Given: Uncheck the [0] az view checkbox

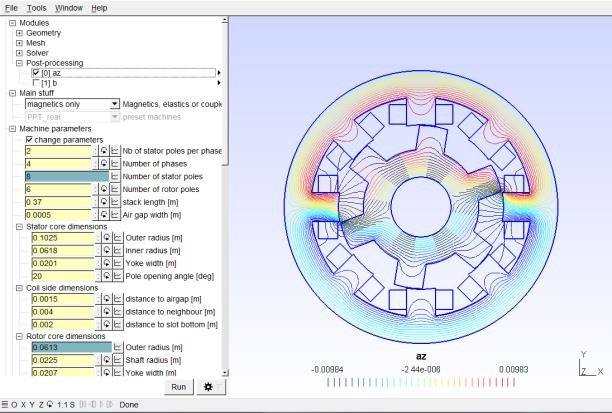Looking at the screenshot, I should [36, 73].
